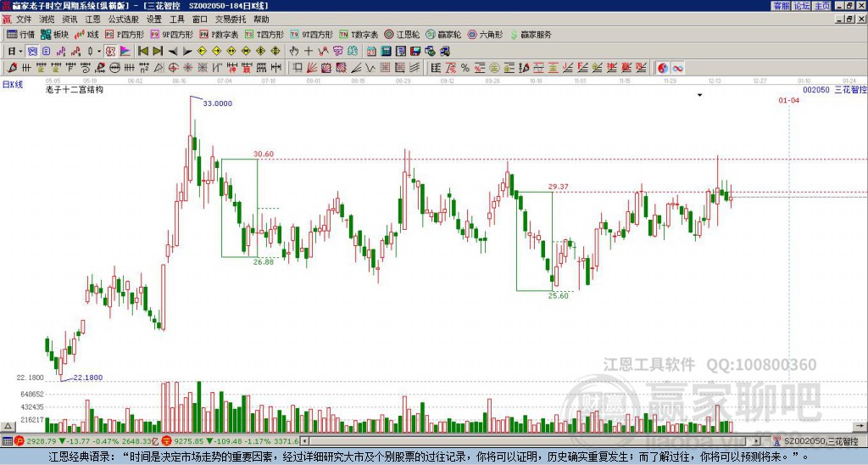The image size is (868, 465).
Task: Select the zigzag wave line tool
Action: pyautogui.click(x=370, y=68)
